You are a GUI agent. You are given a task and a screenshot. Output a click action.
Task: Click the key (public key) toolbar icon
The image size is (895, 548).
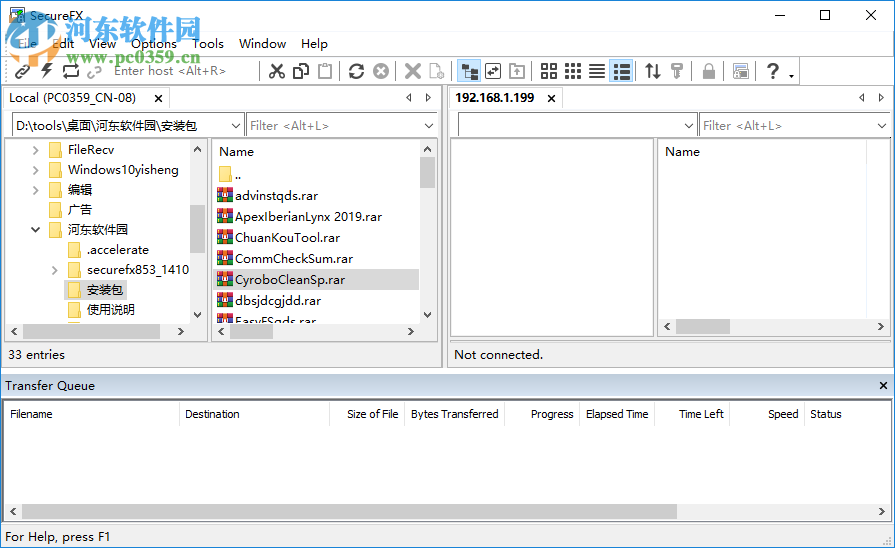coord(677,71)
